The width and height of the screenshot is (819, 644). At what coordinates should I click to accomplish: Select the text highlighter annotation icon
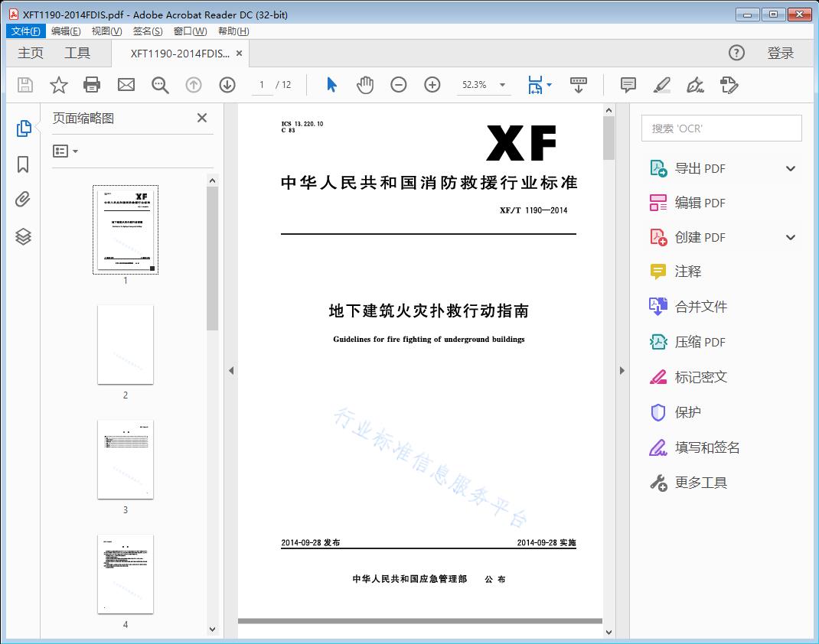pos(661,85)
